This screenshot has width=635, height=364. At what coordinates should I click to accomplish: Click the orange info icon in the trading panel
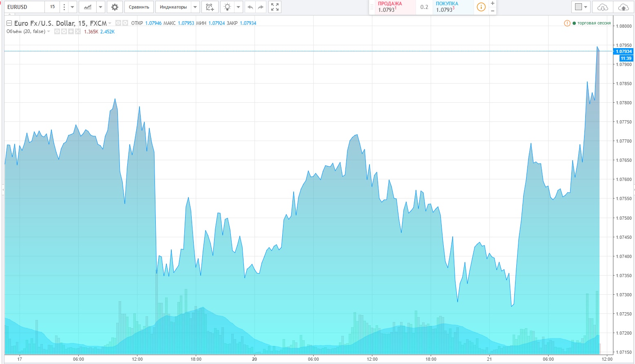(481, 7)
